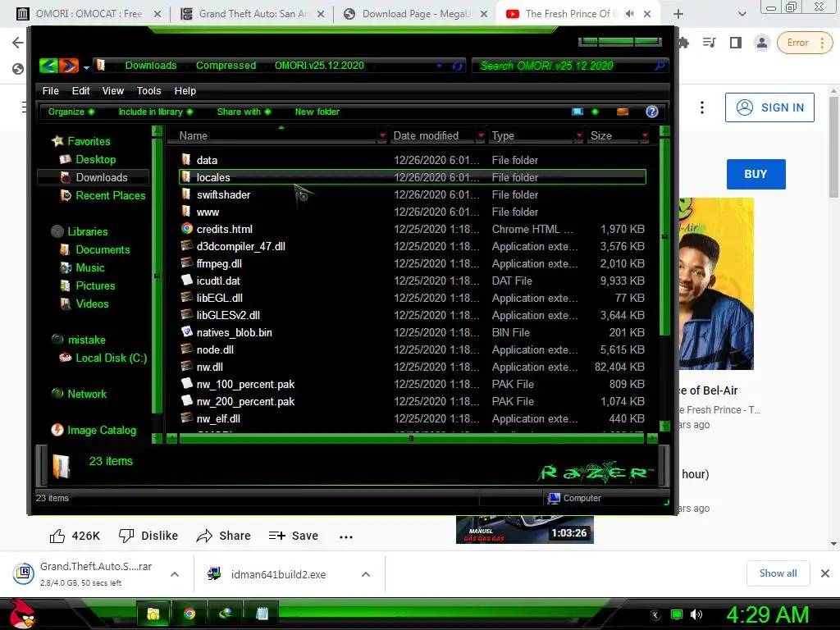Image resolution: width=840 pixels, height=630 pixels.
Task: Switch to Grand Theft Auto: San Andreas tab
Action: (252, 14)
